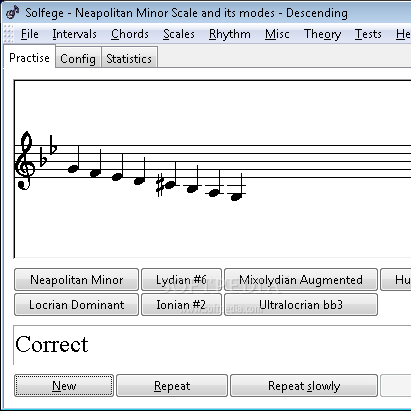Select the Practise tab
The image size is (411, 411).
[29, 58]
